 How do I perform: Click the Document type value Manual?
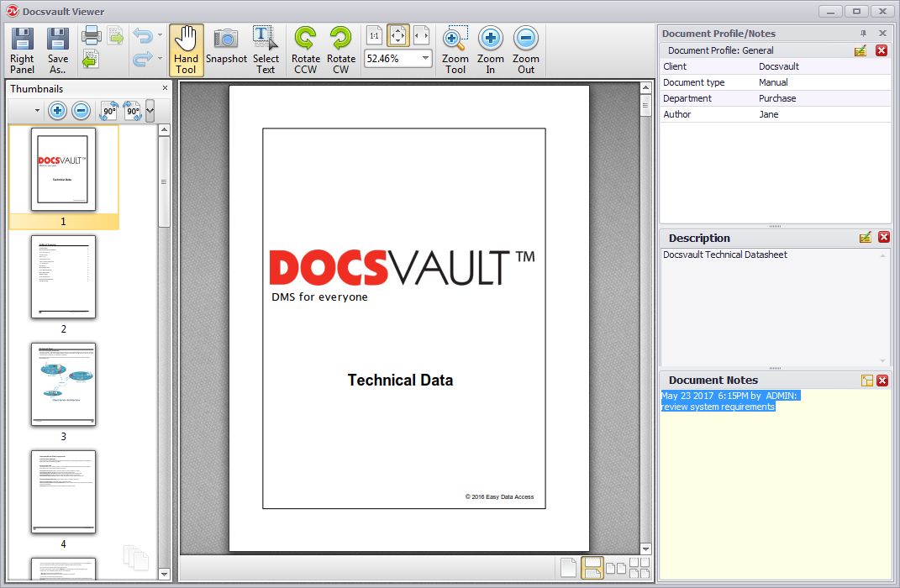pos(773,82)
